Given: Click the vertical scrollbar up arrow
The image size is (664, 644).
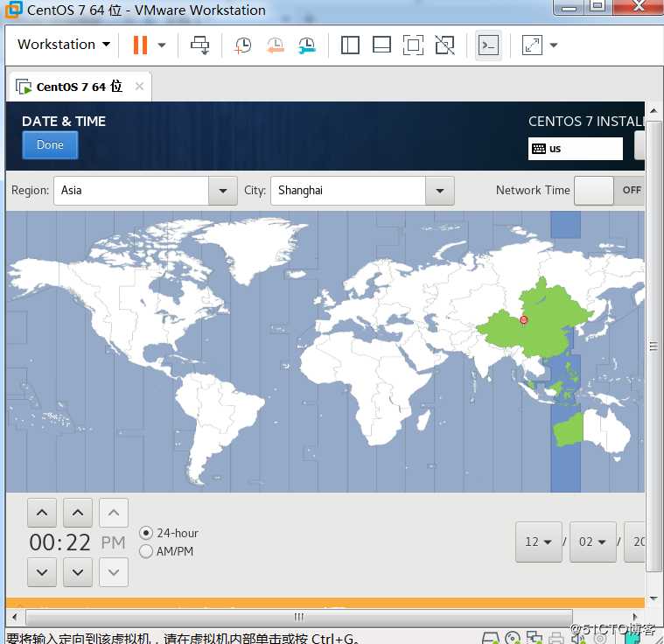Looking at the screenshot, I should point(654,110).
